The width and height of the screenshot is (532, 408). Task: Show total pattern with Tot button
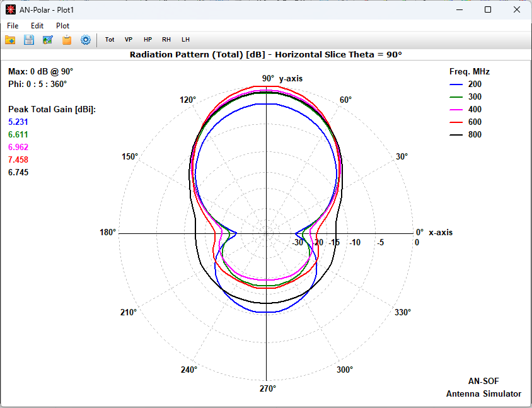tap(110, 39)
